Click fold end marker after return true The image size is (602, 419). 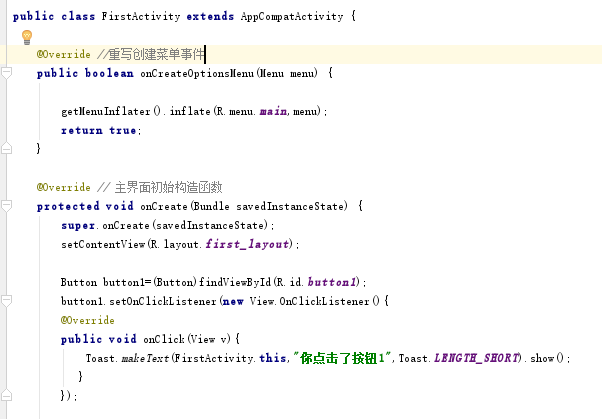tap(7, 148)
